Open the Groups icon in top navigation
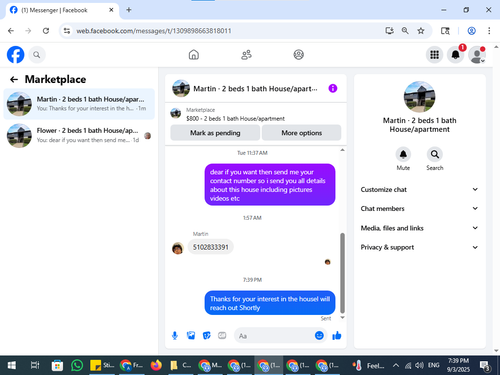The height and width of the screenshot is (375, 500). click(x=299, y=55)
